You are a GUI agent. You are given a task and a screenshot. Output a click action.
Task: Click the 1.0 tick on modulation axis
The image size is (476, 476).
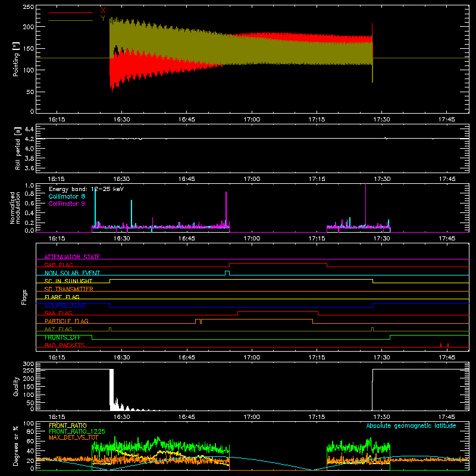[29, 185]
